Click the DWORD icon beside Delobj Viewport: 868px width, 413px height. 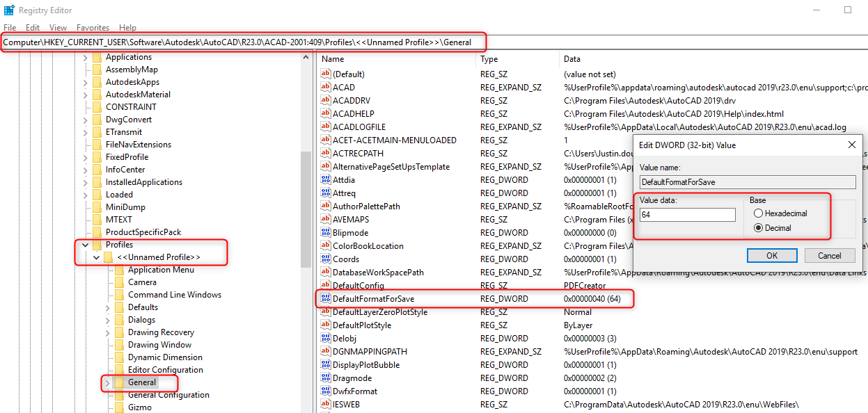coord(325,339)
